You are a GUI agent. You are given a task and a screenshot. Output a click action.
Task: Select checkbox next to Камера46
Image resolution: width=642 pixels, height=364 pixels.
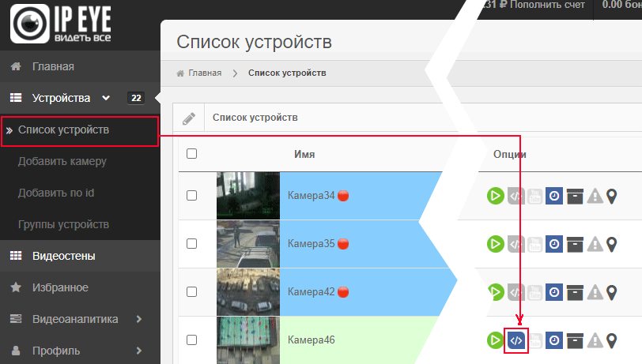coord(191,340)
